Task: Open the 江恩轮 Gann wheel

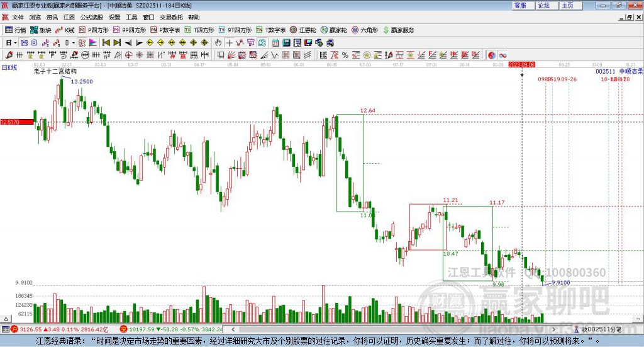Action: (303, 30)
